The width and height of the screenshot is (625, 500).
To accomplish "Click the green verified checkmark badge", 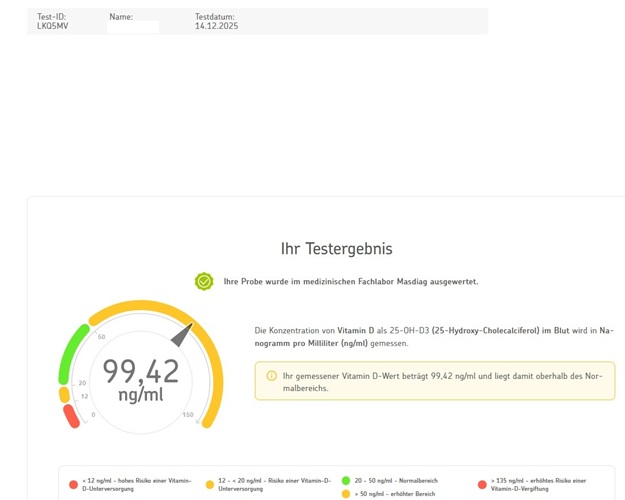I will [204, 282].
